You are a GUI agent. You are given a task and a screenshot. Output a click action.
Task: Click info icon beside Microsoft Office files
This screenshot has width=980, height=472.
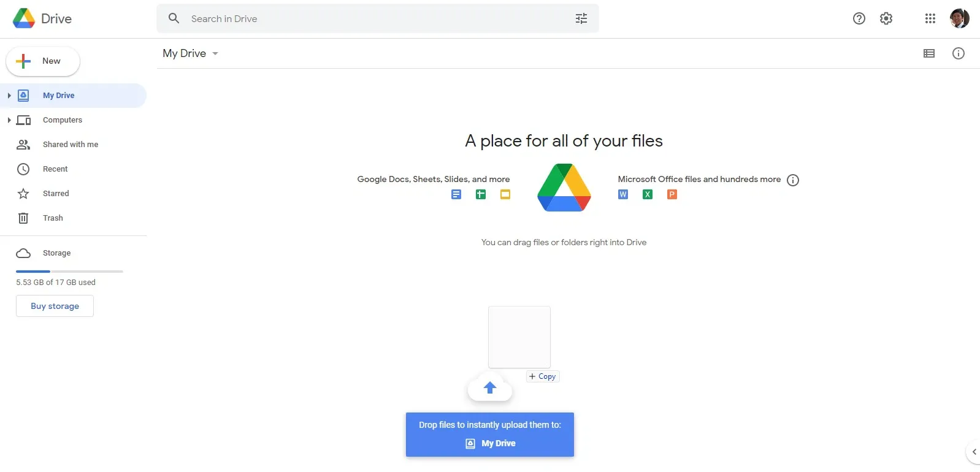coord(793,180)
